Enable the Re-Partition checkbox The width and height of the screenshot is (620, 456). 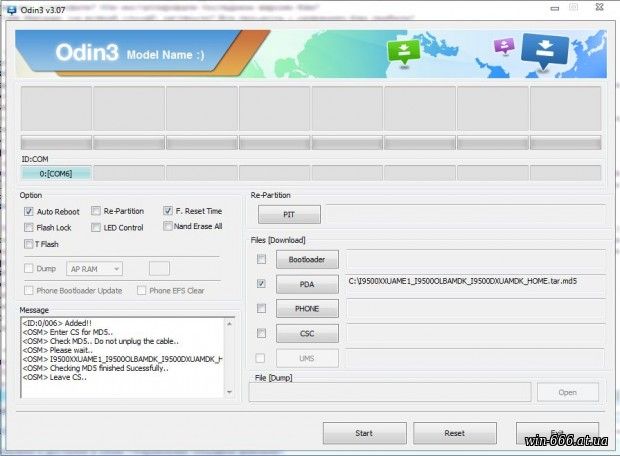tap(96, 211)
